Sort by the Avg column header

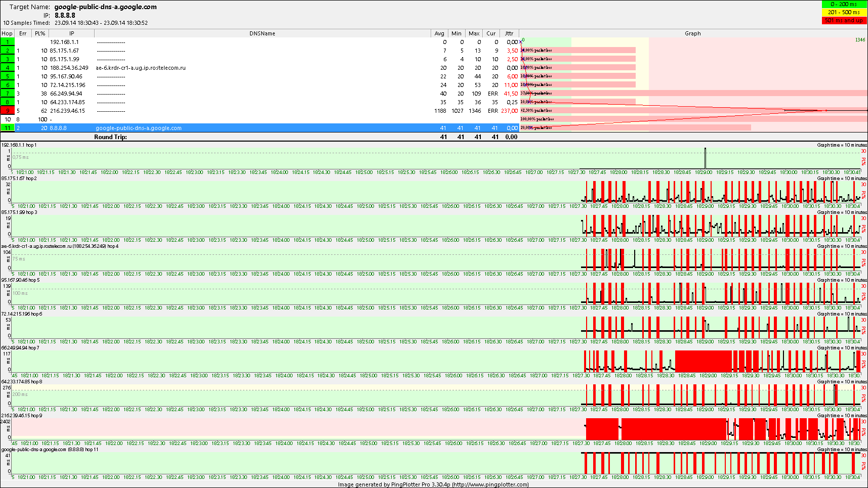(439, 33)
